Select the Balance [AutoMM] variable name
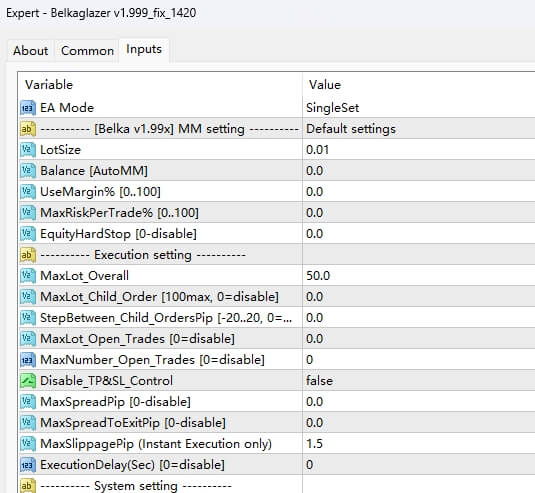 (94, 171)
